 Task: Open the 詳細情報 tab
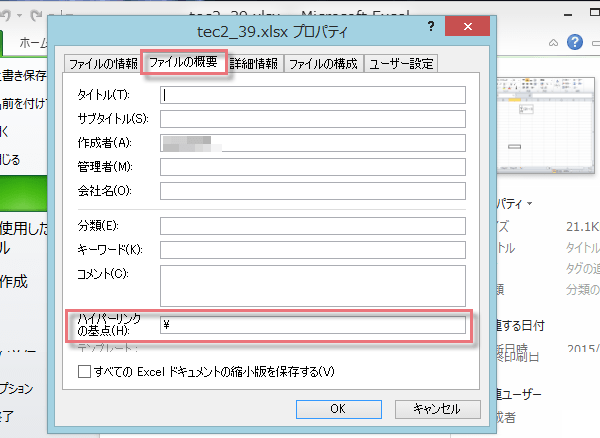255,64
